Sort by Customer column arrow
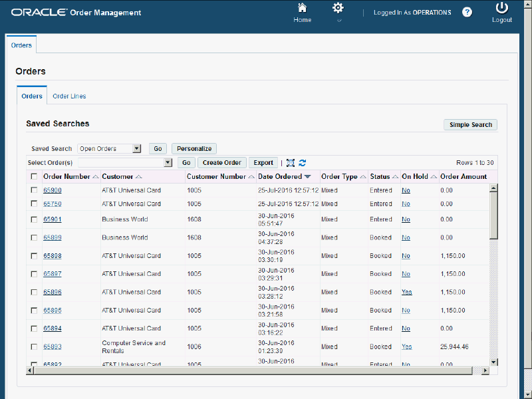 [139, 177]
